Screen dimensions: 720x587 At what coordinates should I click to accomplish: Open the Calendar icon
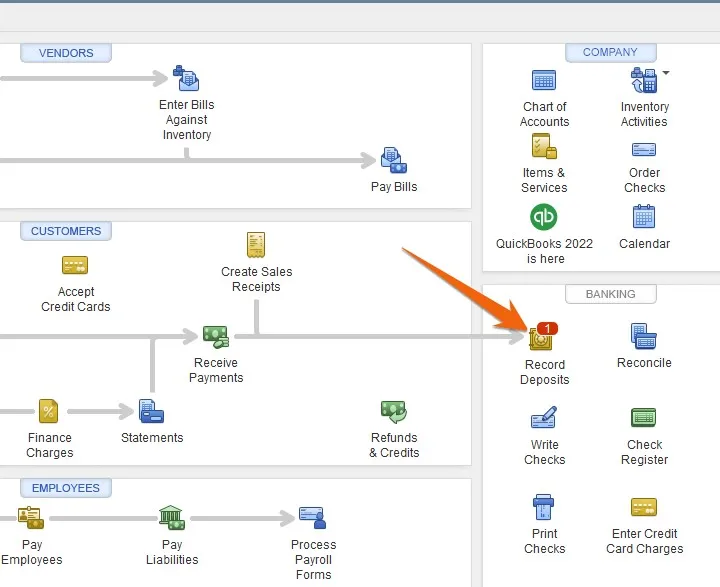(x=644, y=217)
